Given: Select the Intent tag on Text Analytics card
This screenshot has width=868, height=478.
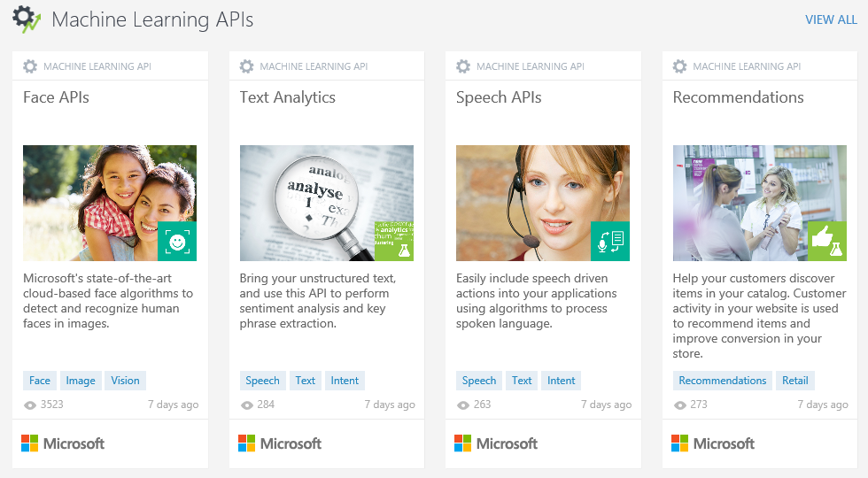Looking at the screenshot, I should coord(345,381).
